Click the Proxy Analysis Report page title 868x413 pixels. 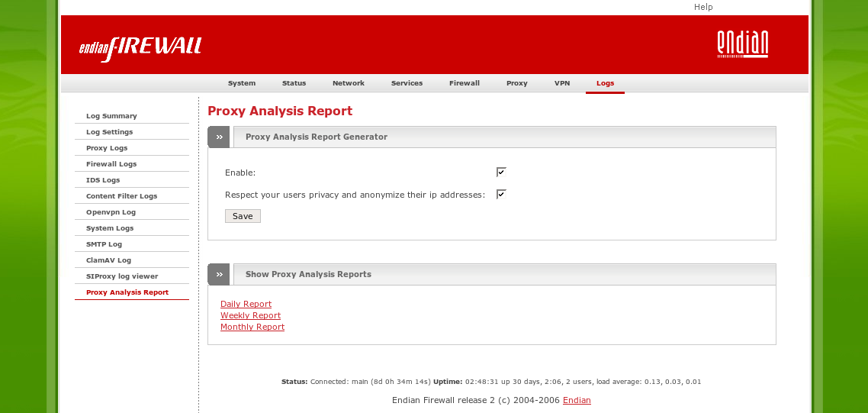[280, 111]
